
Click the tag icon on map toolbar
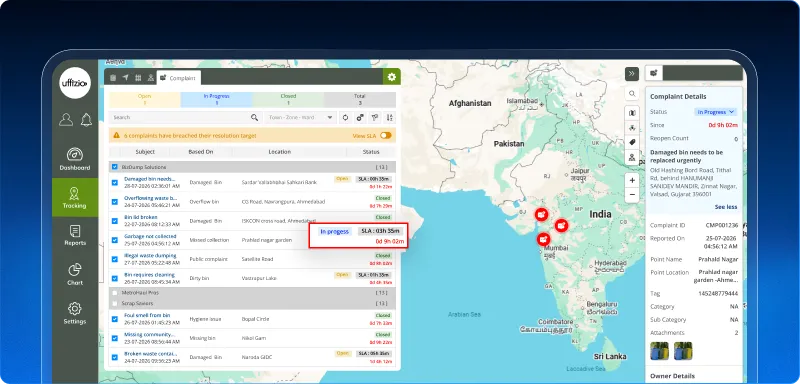tap(632, 143)
